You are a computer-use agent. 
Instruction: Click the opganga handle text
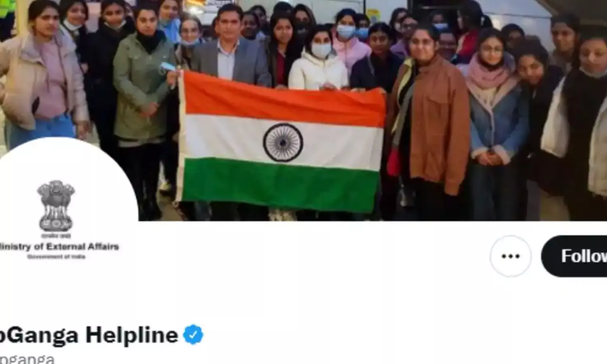(27, 359)
